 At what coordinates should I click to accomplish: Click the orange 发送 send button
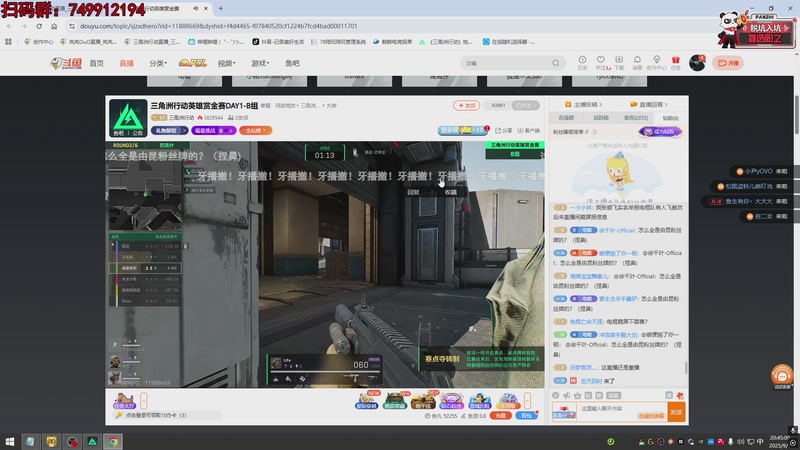tap(676, 412)
